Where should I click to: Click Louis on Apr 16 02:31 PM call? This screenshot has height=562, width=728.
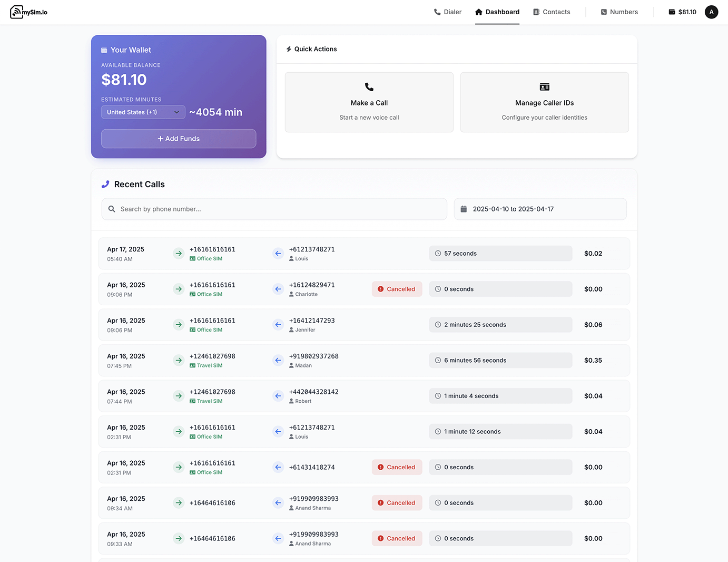coord(301,437)
